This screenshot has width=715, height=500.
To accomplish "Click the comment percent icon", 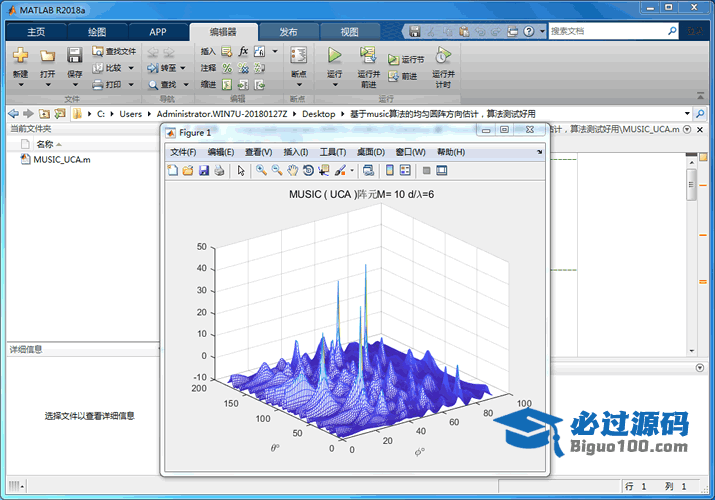I will pos(227,68).
